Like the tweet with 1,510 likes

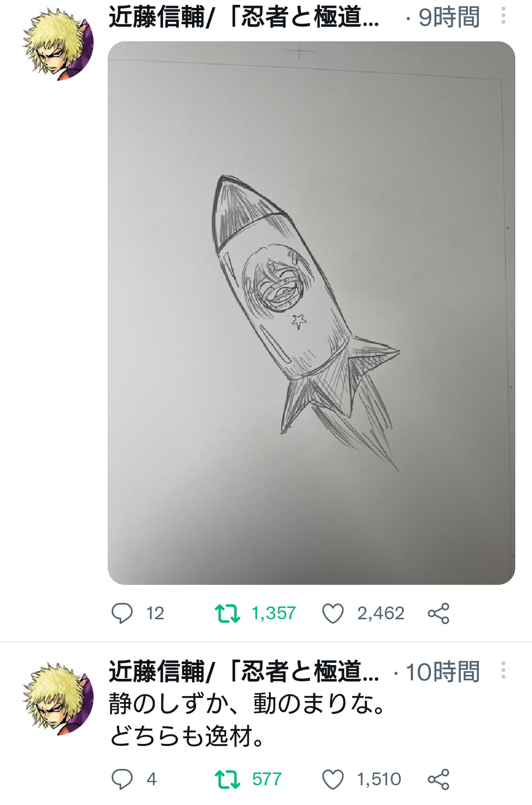pos(332,779)
